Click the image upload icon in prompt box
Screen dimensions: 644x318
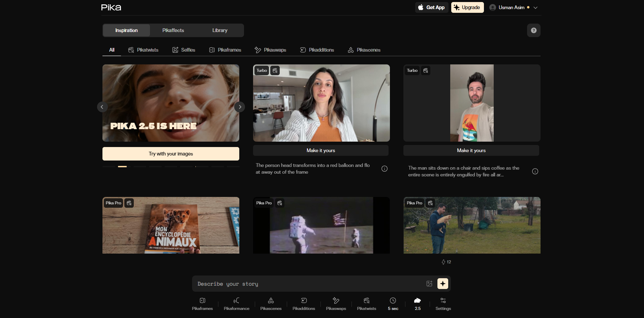pyautogui.click(x=429, y=284)
